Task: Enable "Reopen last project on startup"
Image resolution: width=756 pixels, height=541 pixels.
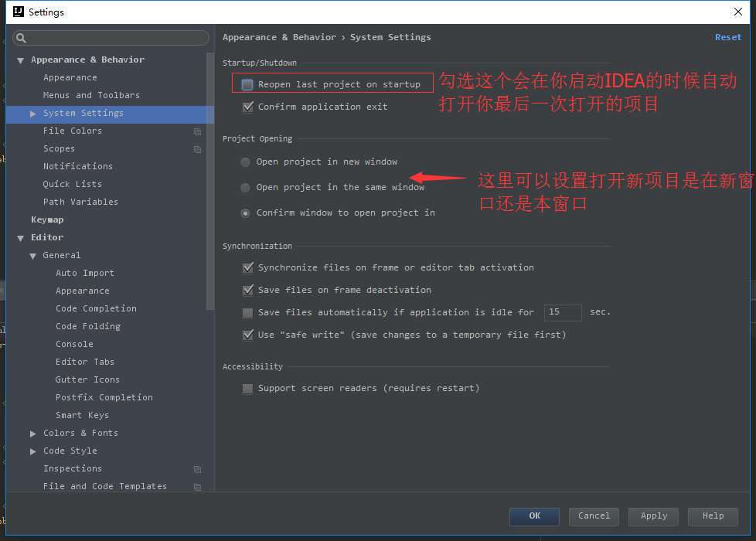Action: pyautogui.click(x=248, y=83)
